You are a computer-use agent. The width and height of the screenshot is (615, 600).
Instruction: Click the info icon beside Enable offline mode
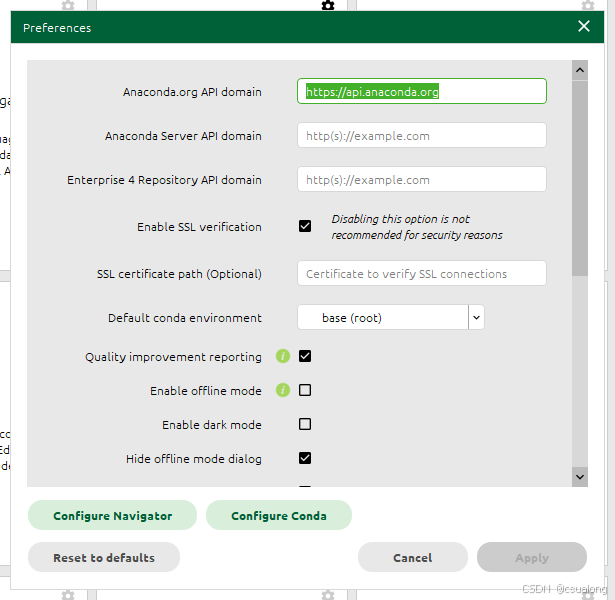pos(283,390)
